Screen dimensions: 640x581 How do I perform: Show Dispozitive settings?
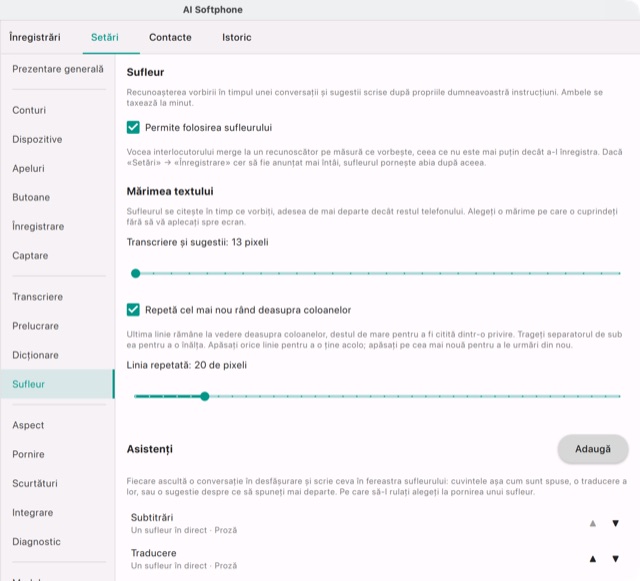click(58, 139)
